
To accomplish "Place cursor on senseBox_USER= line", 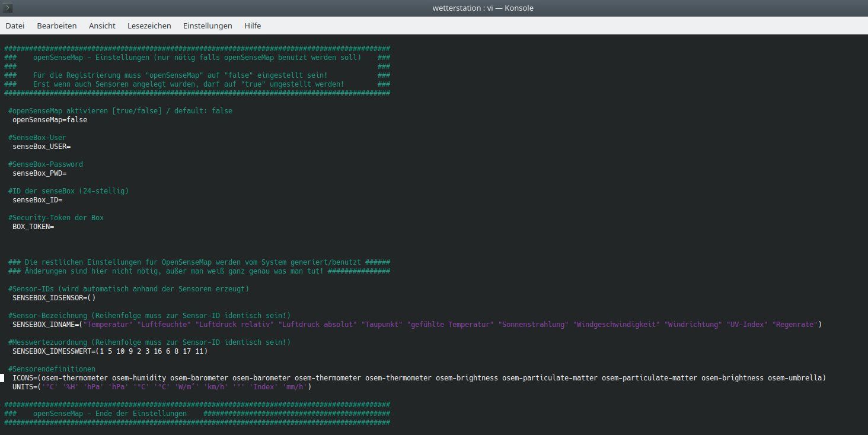I will [42, 147].
